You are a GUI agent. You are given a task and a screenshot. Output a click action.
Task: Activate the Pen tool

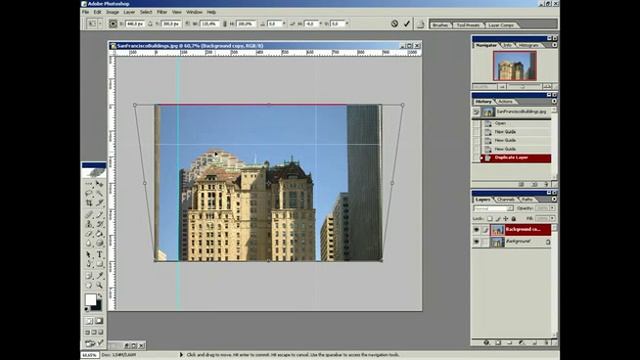89,264
